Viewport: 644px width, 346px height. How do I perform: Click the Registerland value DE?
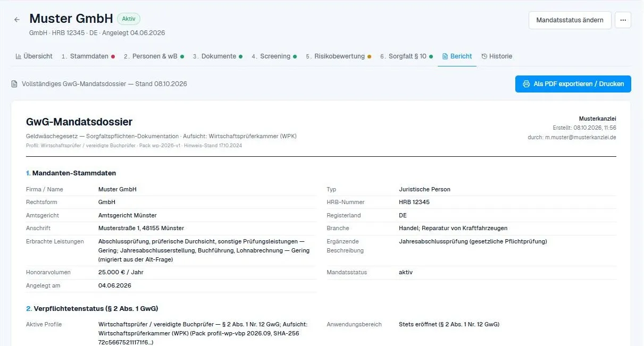(x=403, y=215)
